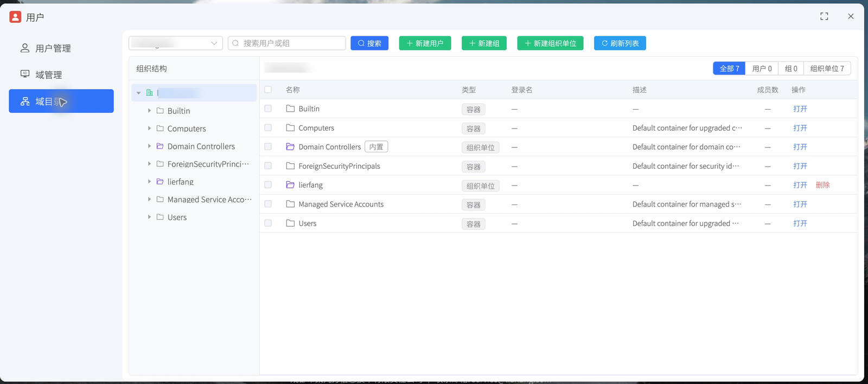Click the Builtin folder icon in the tree
868x384 pixels.
160,111
